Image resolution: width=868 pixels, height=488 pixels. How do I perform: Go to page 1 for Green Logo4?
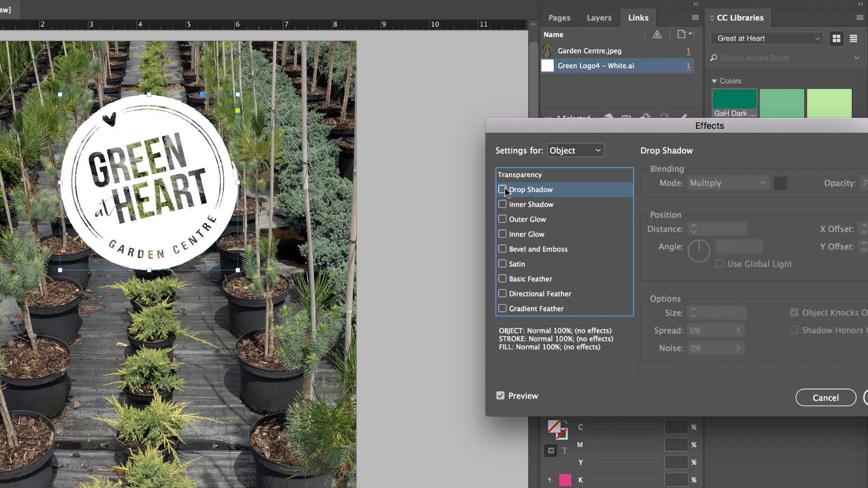click(689, 66)
